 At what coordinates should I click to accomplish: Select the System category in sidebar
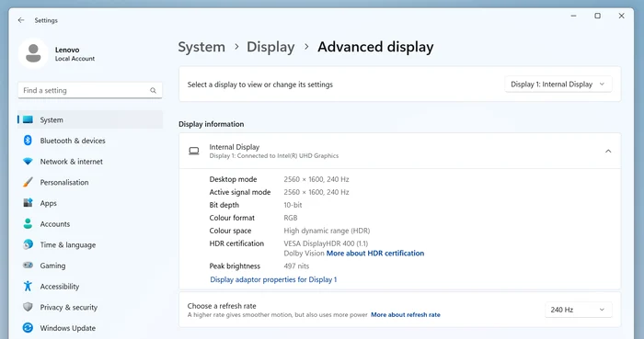point(90,119)
